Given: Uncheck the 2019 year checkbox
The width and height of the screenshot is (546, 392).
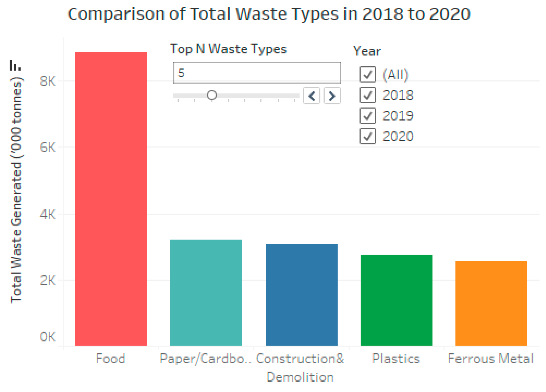Looking at the screenshot, I should point(367,115).
